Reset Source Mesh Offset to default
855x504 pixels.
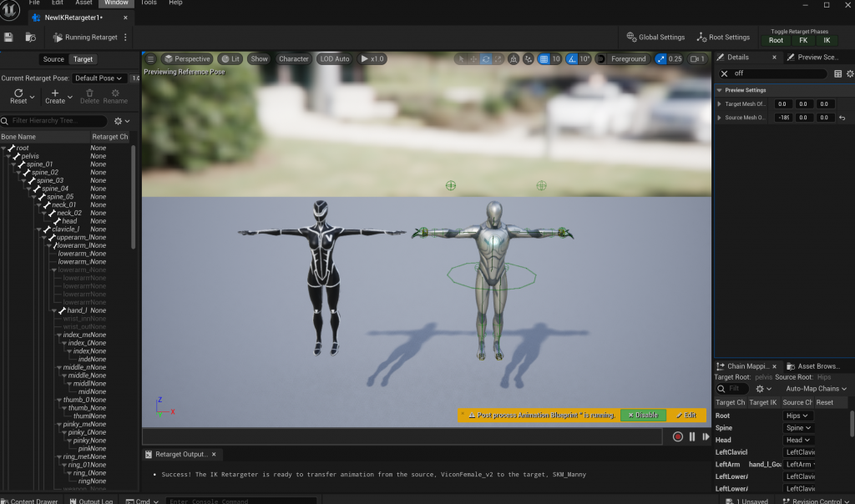pyautogui.click(x=842, y=118)
